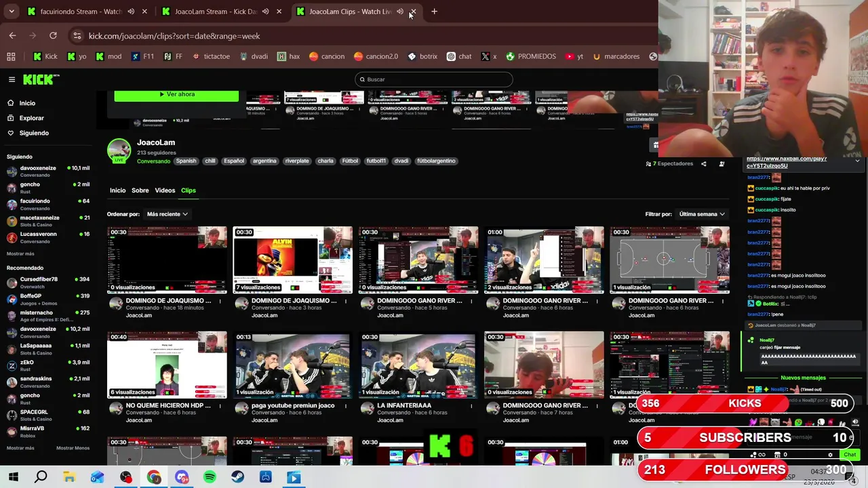
Task: Open Explorar in sidebar
Action: (x=26, y=118)
